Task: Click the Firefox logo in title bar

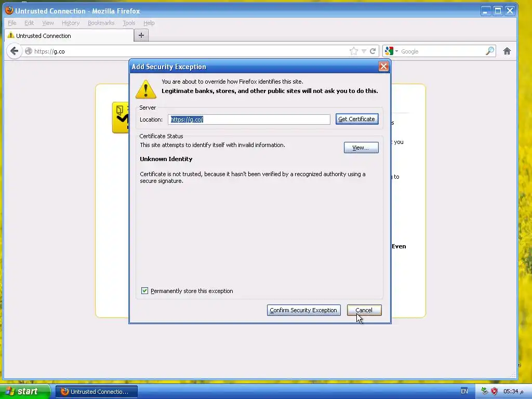Action: [x=9, y=10]
